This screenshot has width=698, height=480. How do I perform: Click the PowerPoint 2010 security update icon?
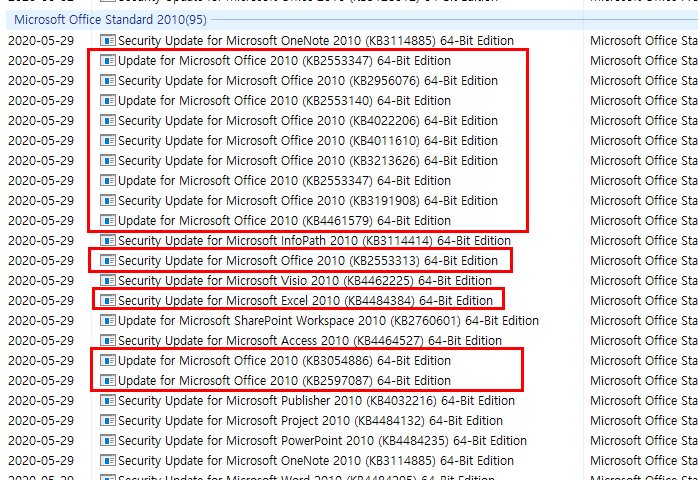point(108,441)
